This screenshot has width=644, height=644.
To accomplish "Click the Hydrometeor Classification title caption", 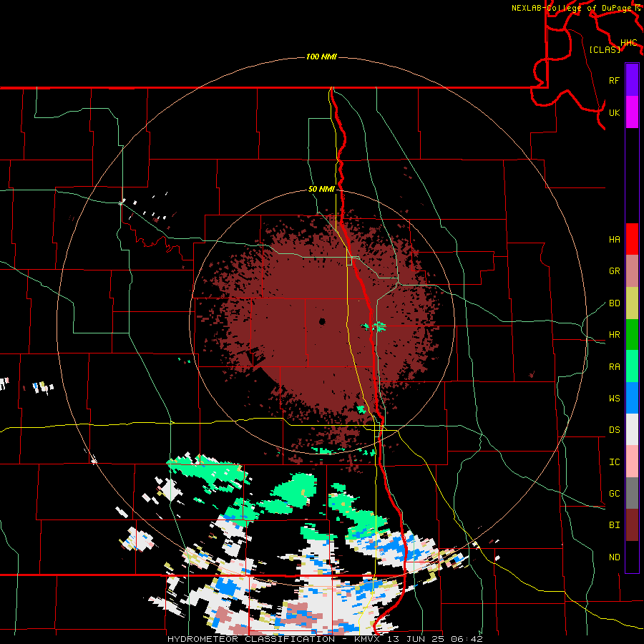I will tap(325, 639).
